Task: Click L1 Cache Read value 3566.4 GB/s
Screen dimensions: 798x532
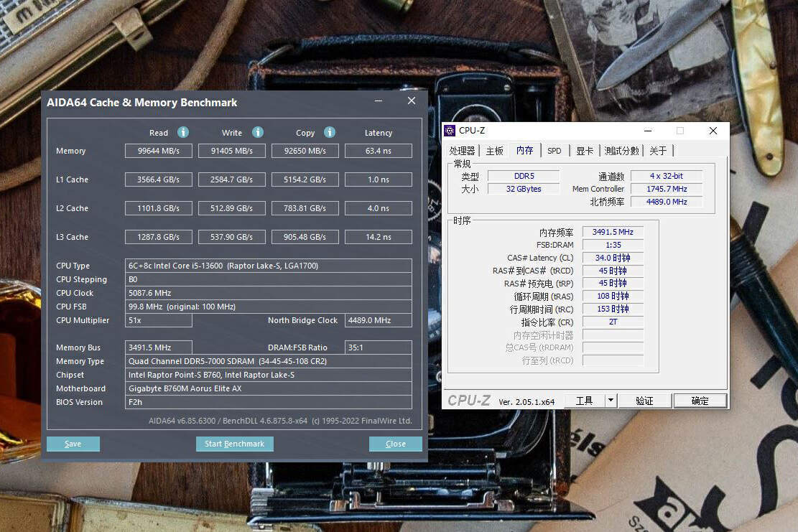Action: [159, 179]
